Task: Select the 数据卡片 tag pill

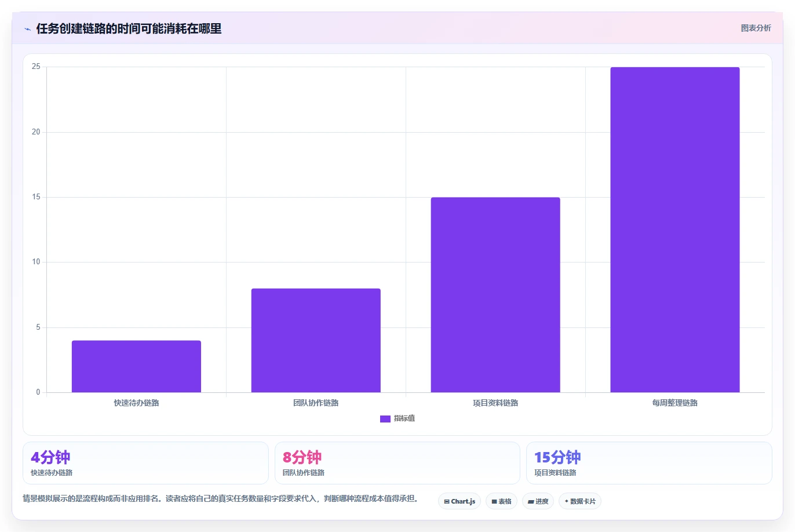Action: (580, 501)
